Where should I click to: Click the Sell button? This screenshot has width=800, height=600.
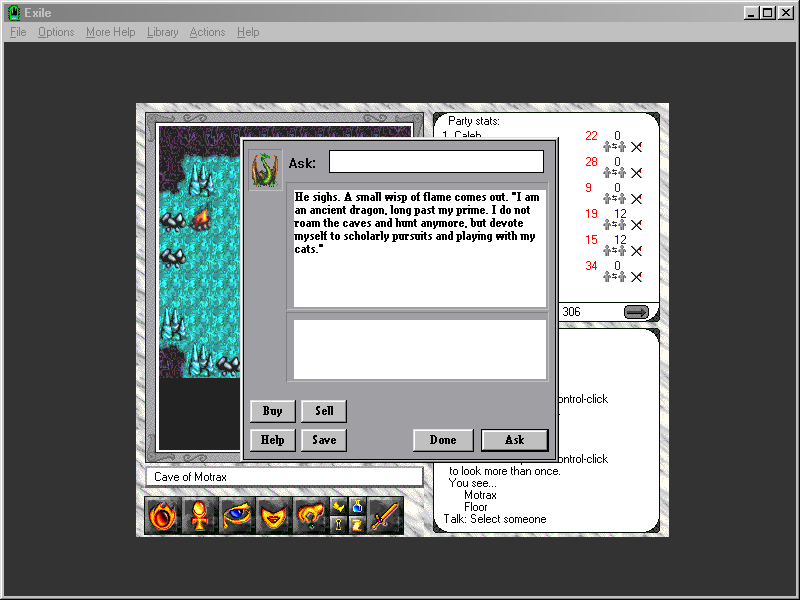324,411
